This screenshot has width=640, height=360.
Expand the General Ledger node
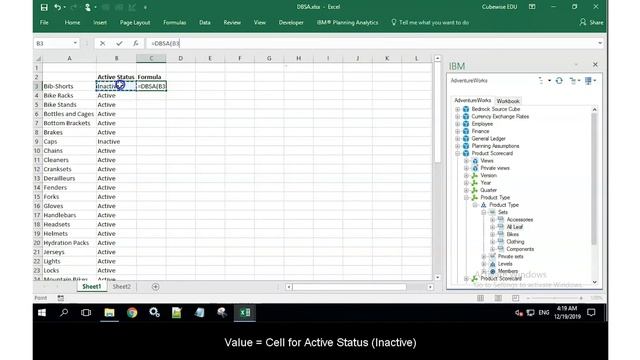[x=458, y=139]
